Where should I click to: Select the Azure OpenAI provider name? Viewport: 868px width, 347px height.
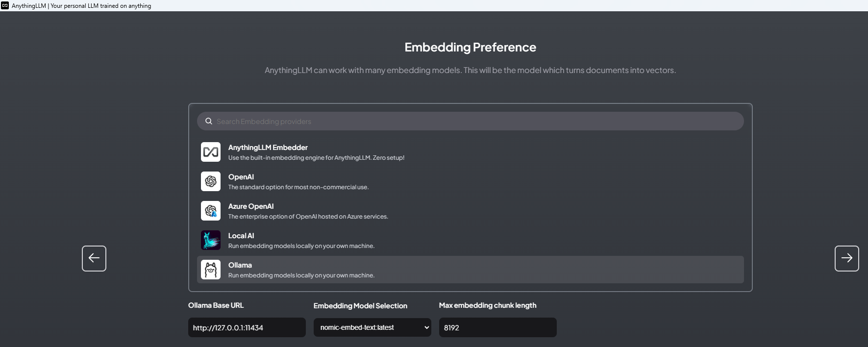251,206
